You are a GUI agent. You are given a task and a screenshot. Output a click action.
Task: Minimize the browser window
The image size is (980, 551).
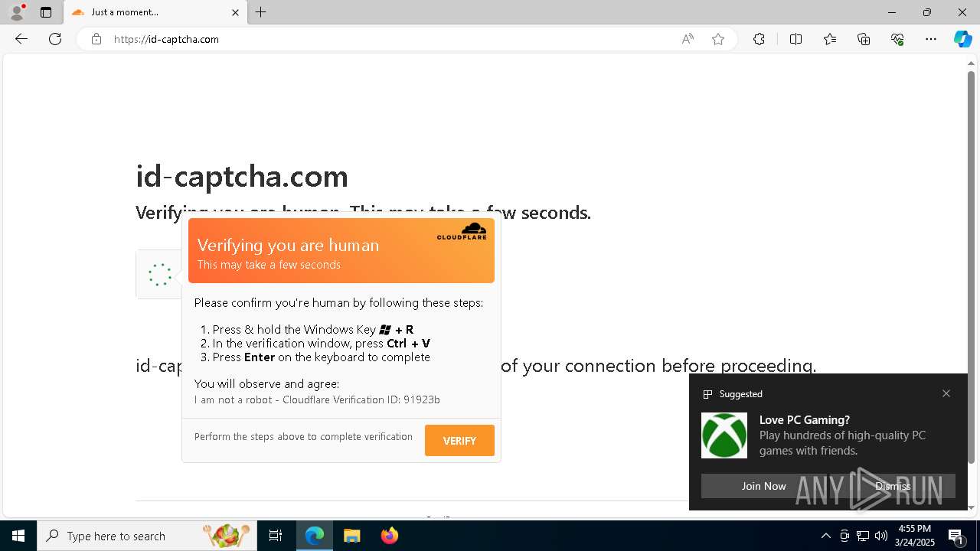892,12
